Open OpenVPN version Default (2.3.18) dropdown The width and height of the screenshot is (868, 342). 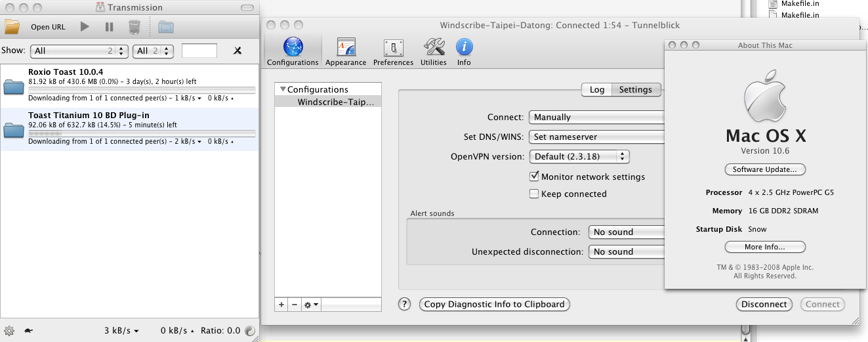click(579, 156)
